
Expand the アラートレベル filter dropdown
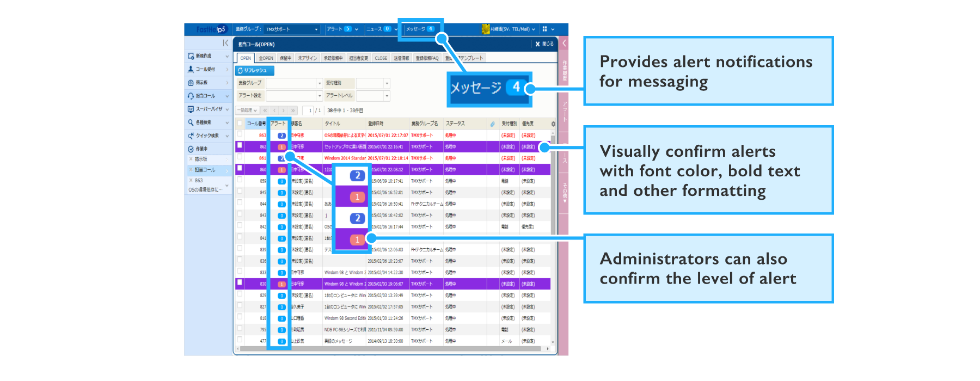[387, 96]
